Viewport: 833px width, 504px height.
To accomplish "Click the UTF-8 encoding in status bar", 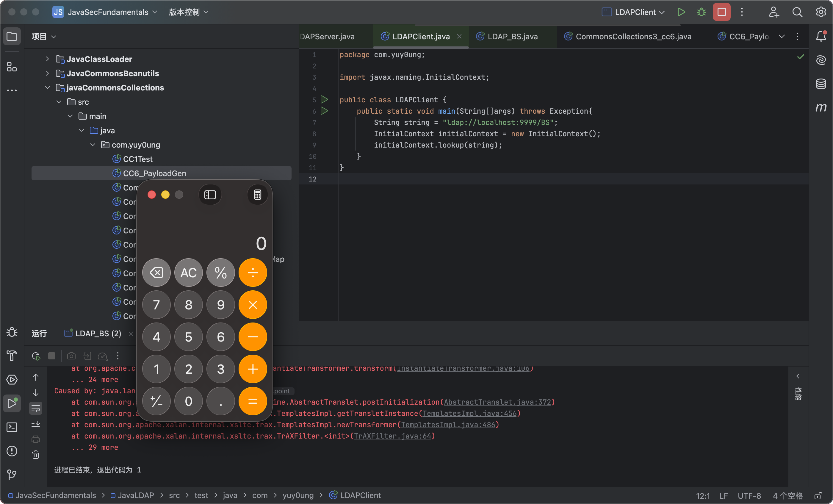I will (x=749, y=496).
